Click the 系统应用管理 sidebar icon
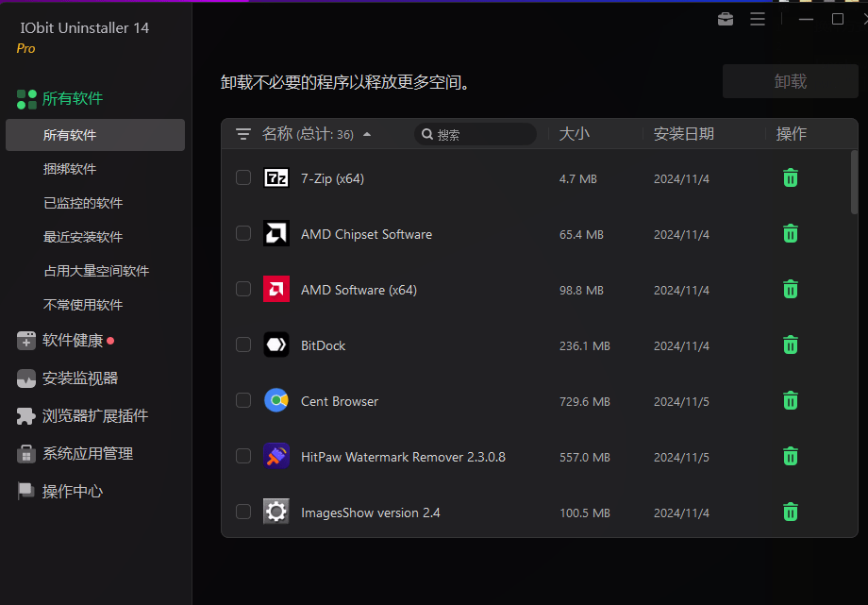The height and width of the screenshot is (605, 868). tap(26, 454)
